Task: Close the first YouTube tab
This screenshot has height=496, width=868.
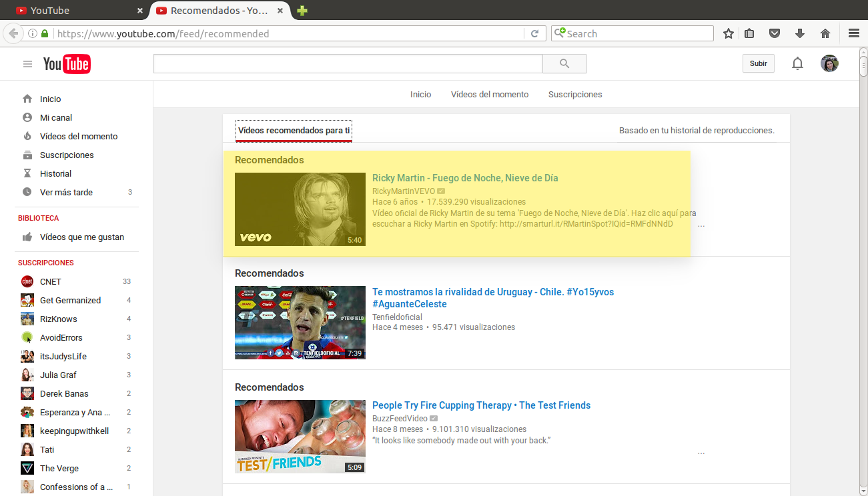Action: pyautogui.click(x=139, y=11)
